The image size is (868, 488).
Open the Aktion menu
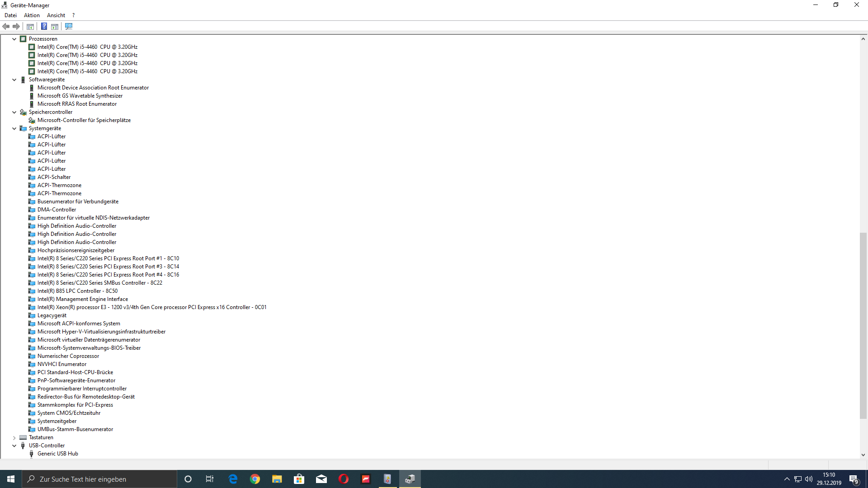[x=32, y=15]
